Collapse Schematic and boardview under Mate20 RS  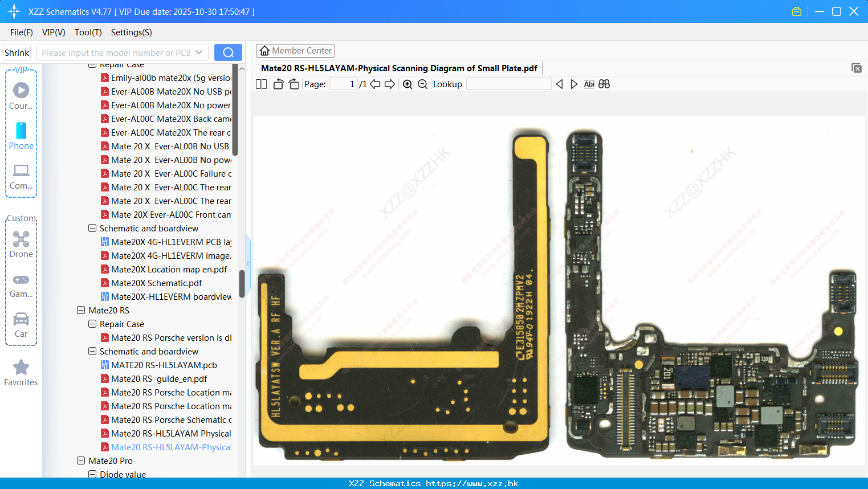[x=92, y=351]
